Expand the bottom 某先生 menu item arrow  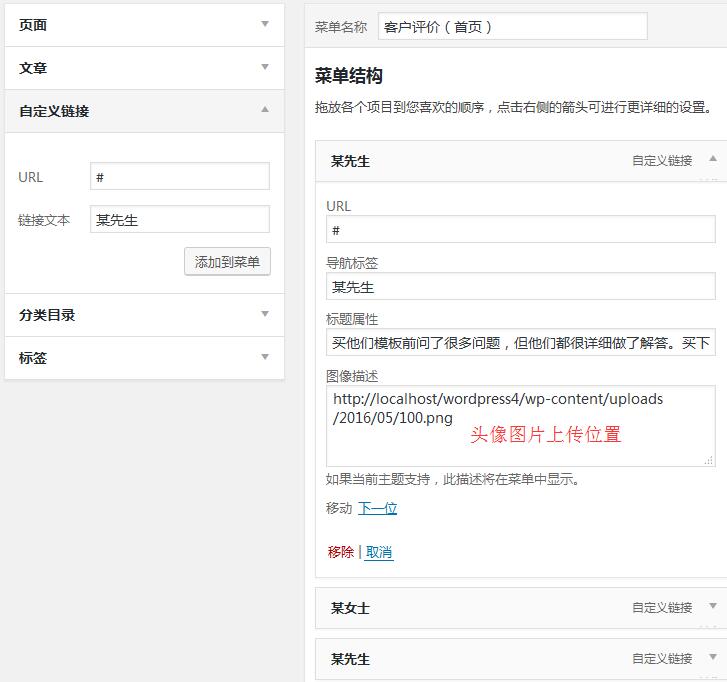click(x=712, y=658)
